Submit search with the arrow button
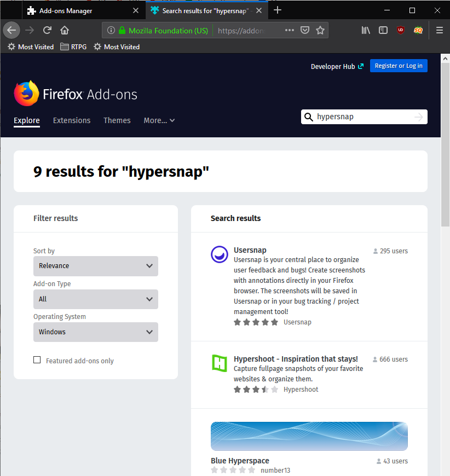The height and width of the screenshot is (476, 450). click(419, 117)
